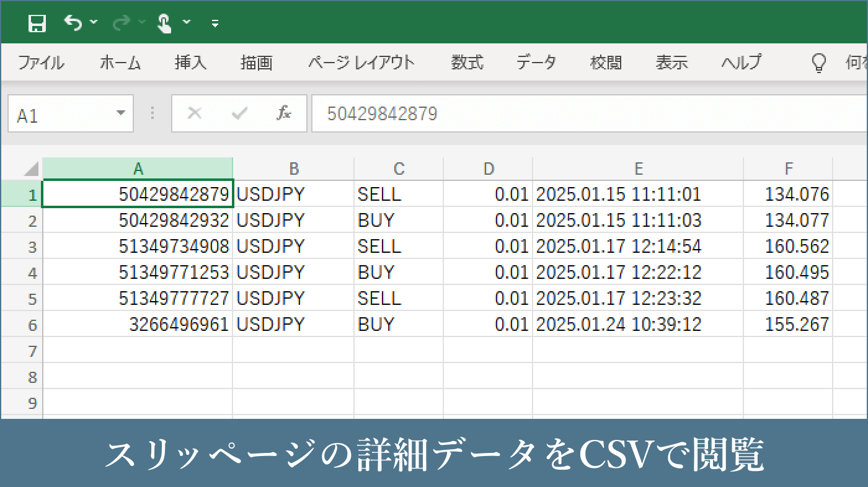Screen dimensions: 868x487
Task: Select column A header
Action: tap(138, 169)
